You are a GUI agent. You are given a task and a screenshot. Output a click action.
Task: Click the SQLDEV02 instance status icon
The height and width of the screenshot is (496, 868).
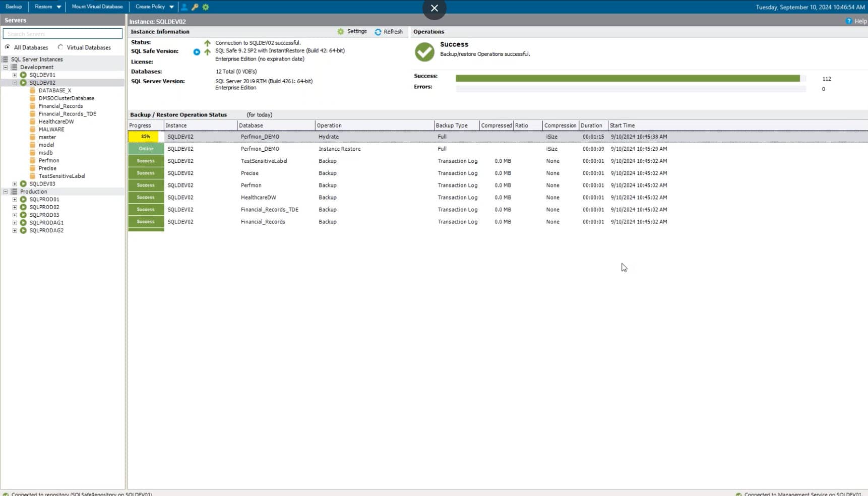point(23,83)
